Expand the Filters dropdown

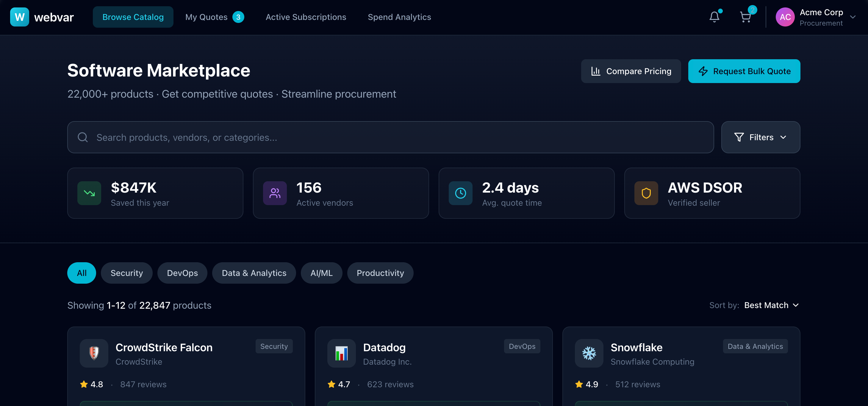(x=760, y=137)
